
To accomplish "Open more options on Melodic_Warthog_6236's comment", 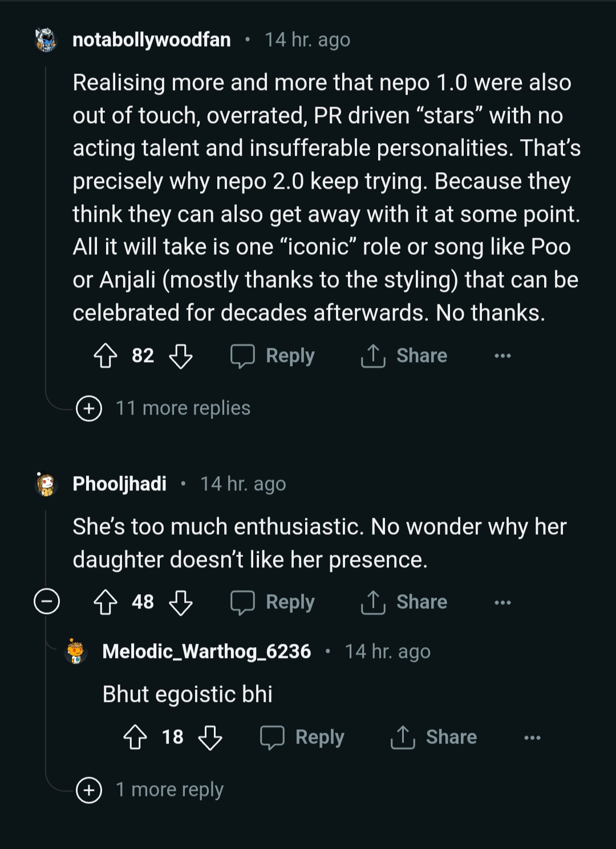I will 532,737.
